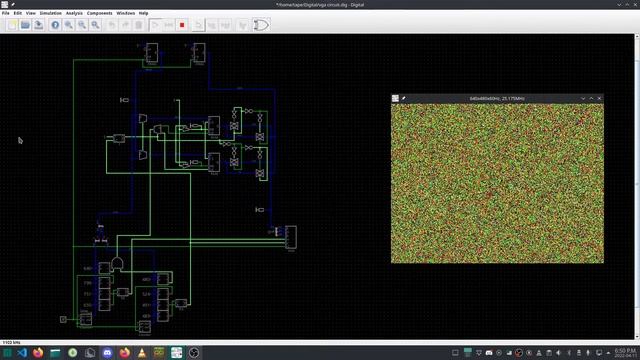Click the Redo arrow icon
Viewport: 640px width, 360px height.
click(x=125, y=25)
